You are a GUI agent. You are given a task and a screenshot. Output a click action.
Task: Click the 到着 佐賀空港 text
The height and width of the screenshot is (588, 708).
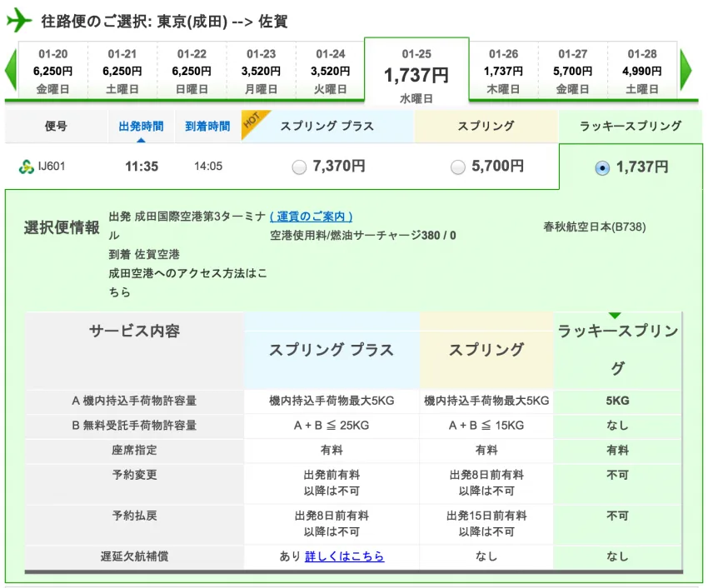(x=144, y=254)
